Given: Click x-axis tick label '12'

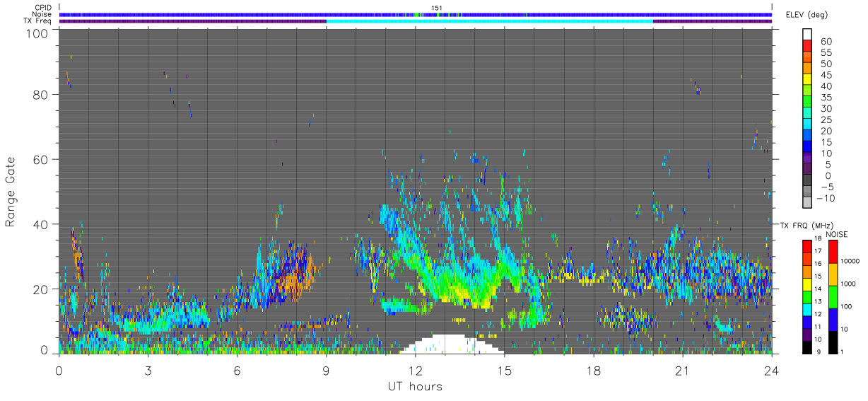Looking at the screenshot, I should (x=415, y=369).
